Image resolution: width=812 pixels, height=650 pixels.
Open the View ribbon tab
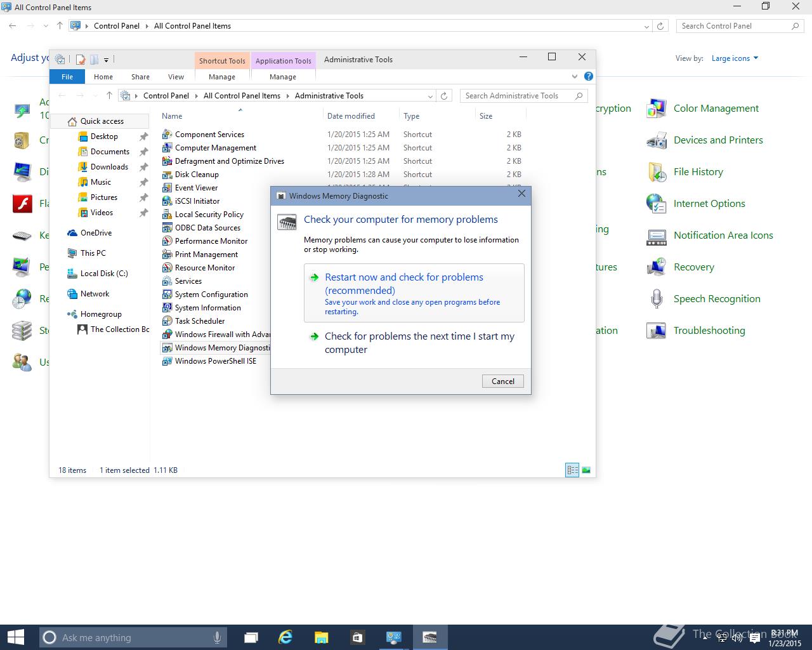tap(176, 77)
